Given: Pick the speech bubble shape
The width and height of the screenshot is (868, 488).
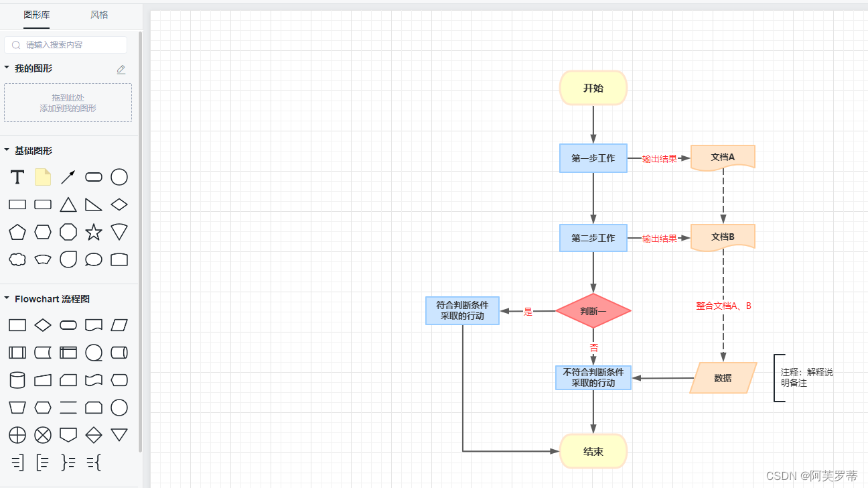Looking at the screenshot, I should 94,259.
